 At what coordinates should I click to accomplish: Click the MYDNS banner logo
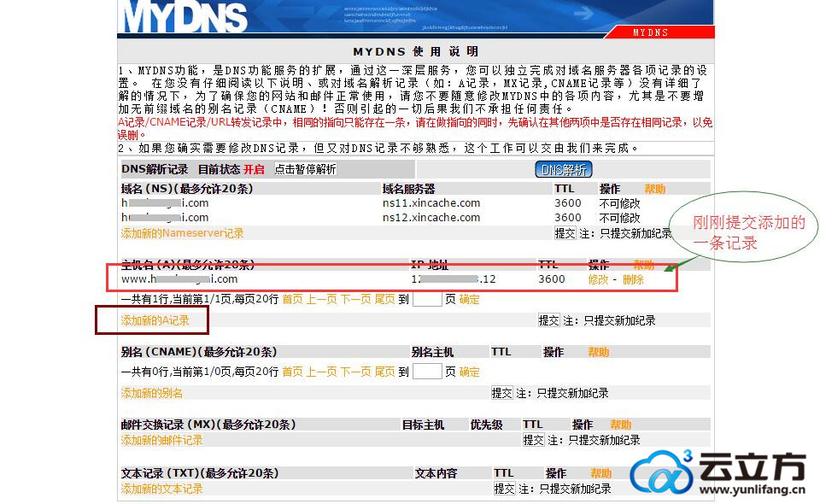184,17
